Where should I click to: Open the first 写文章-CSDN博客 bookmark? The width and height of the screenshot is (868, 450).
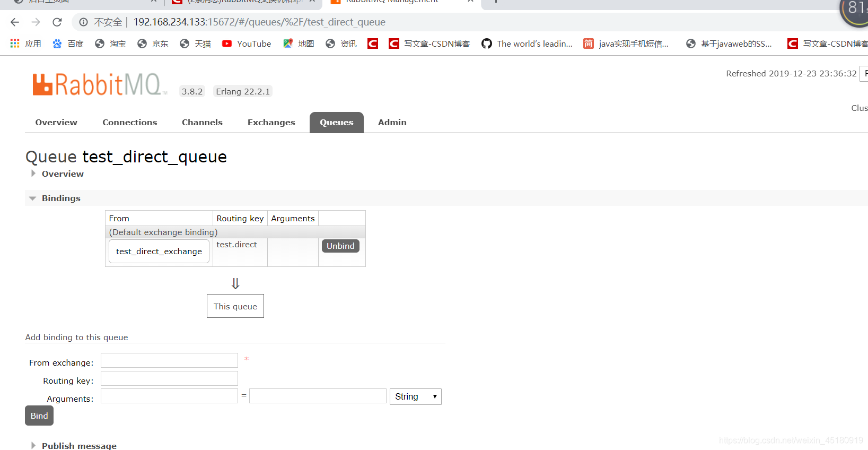pos(429,44)
